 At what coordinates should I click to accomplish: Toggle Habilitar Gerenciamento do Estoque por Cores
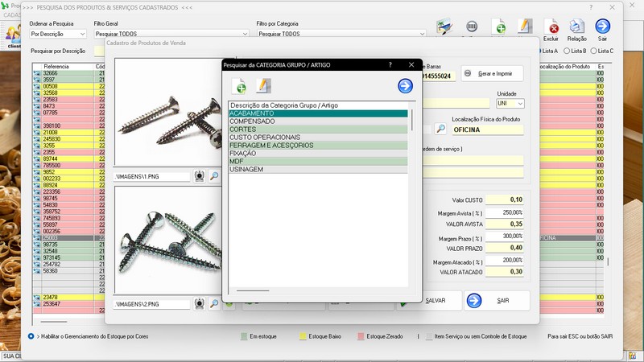(x=31, y=336)
